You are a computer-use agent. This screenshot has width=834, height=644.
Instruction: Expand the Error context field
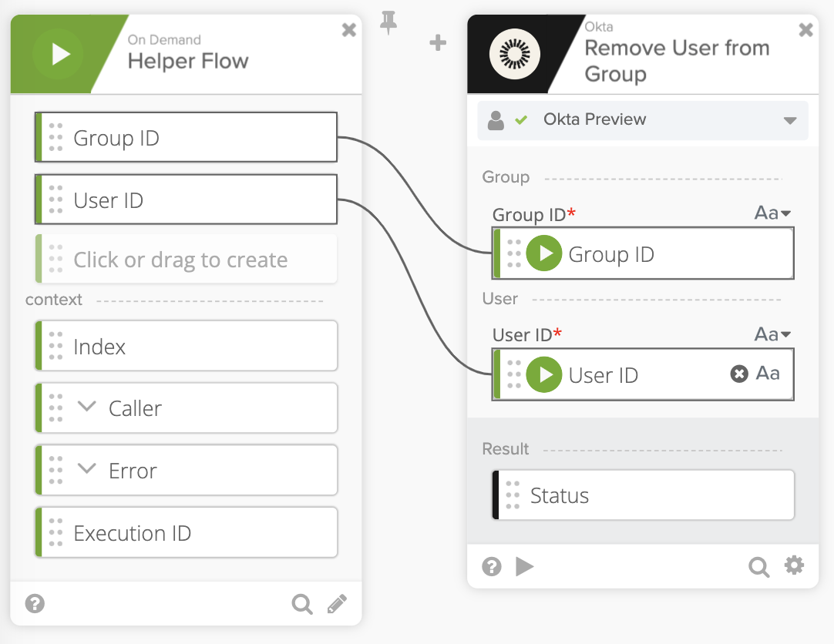(x=87, y=470)
